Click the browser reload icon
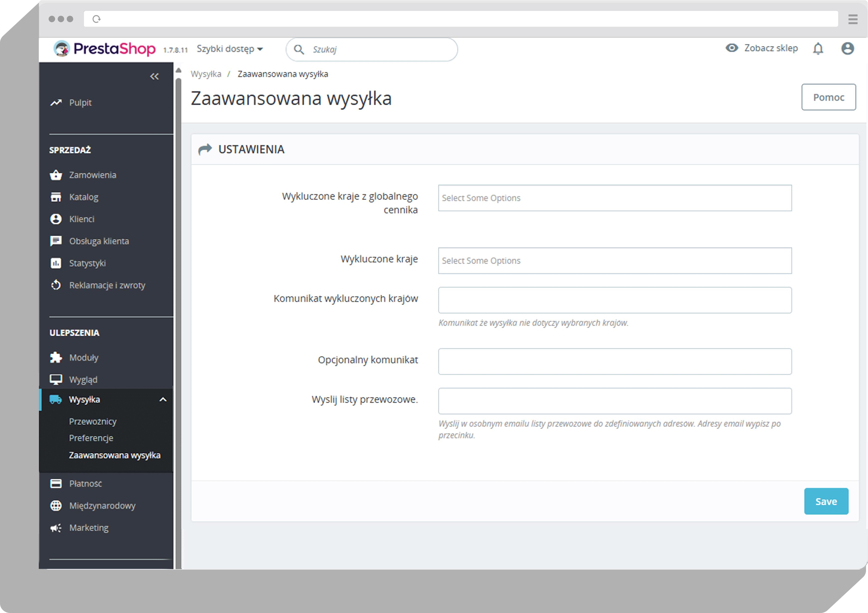This screenshot has width=868, height=613. 97,19
